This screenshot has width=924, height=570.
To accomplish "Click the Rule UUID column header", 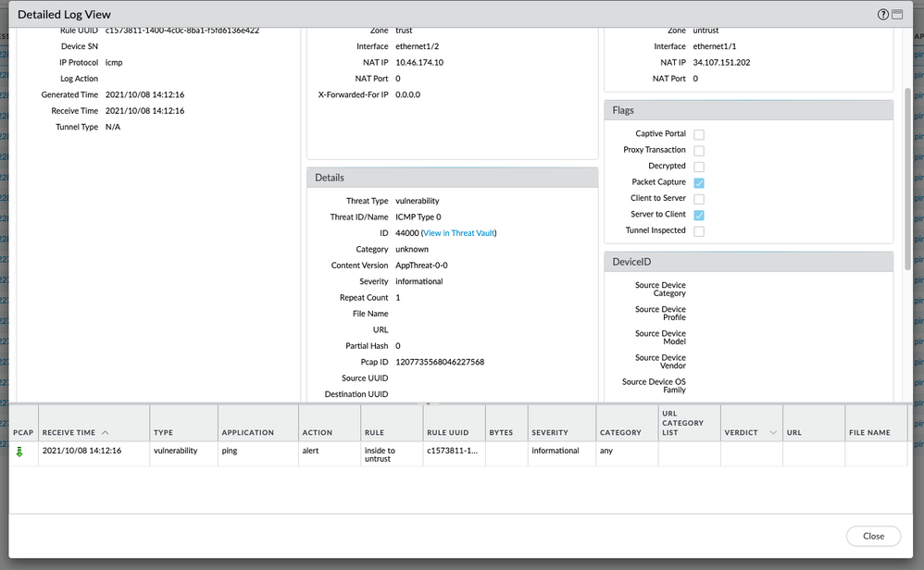I will click(x=448, y=432).
